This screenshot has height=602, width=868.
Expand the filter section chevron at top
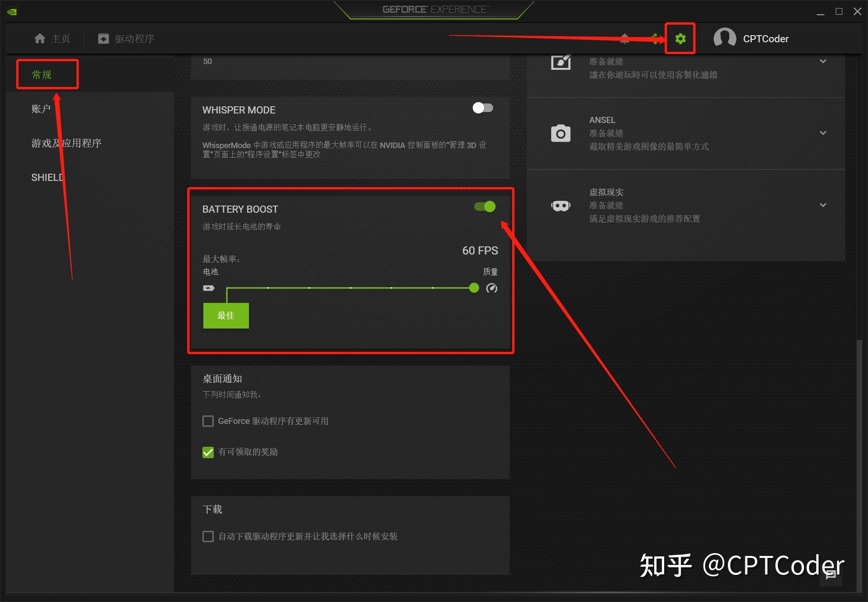(823, 61)
